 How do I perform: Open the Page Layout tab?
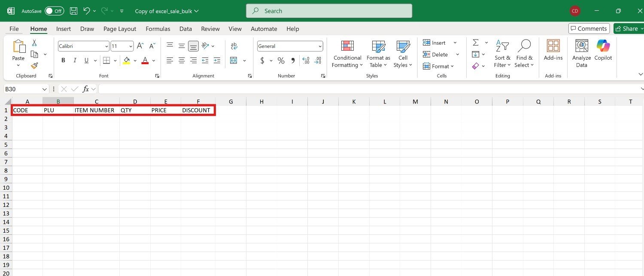click(119, 29)
